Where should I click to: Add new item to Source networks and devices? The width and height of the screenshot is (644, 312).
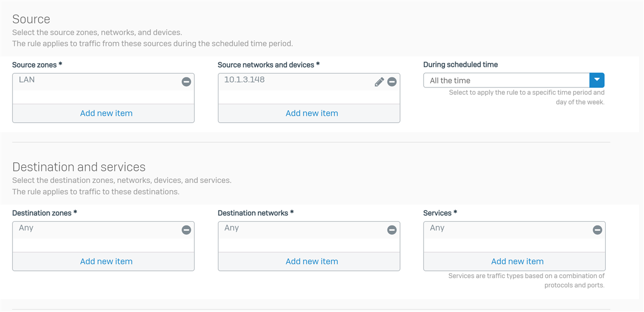tap(312, 113)
